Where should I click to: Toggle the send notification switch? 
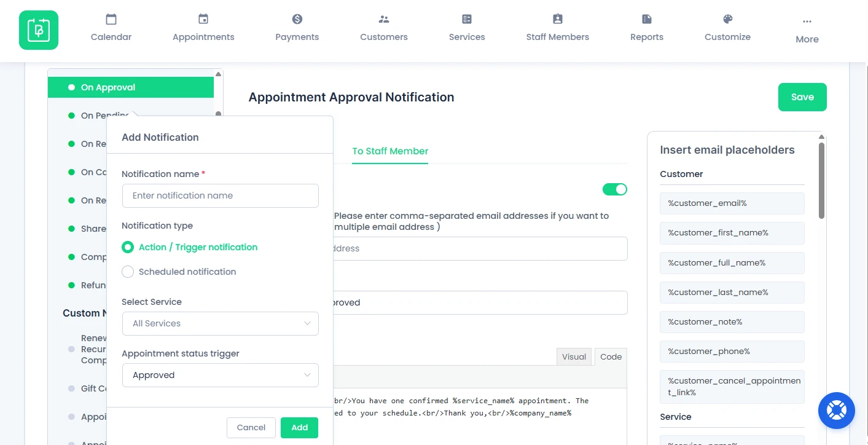point(615,189)
